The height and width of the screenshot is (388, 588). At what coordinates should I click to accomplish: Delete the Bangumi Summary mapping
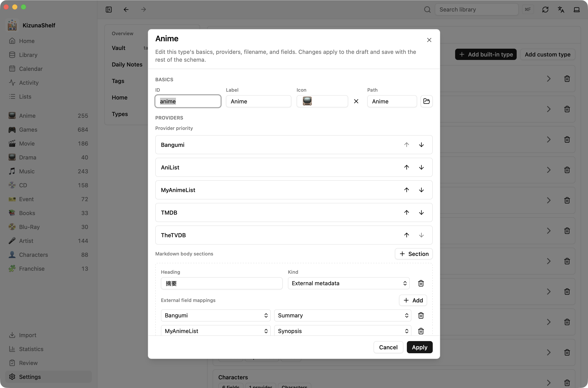pyautogui.click(x=421, y=315)
